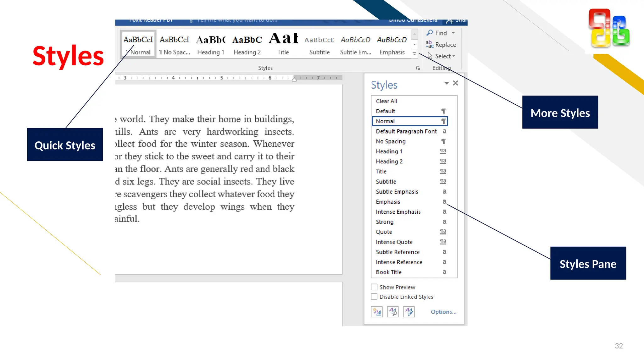Open the Styles pane options dropdown arrow
This screenshot has height=362, width=644.
click(x=446, y=83)
